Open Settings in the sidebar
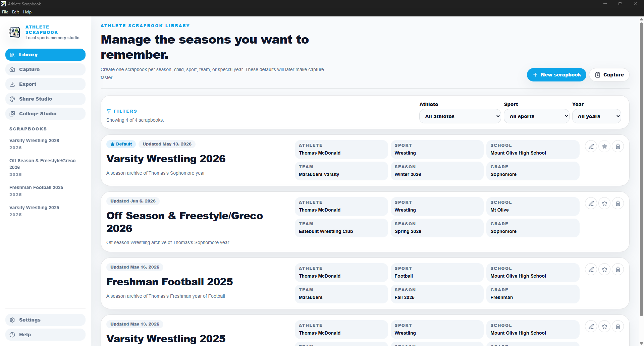This screenshot has height=346, width=644. coord(45,320)
